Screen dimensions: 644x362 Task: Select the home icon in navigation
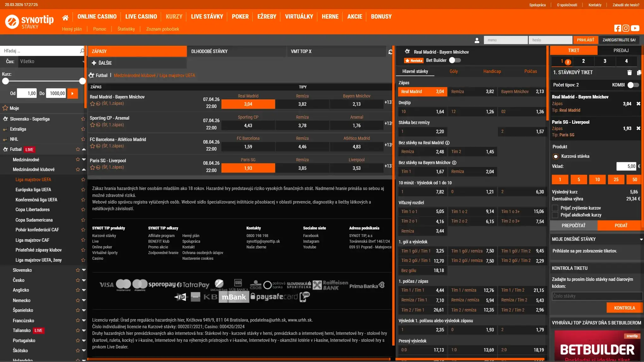(x=65, y=16)
